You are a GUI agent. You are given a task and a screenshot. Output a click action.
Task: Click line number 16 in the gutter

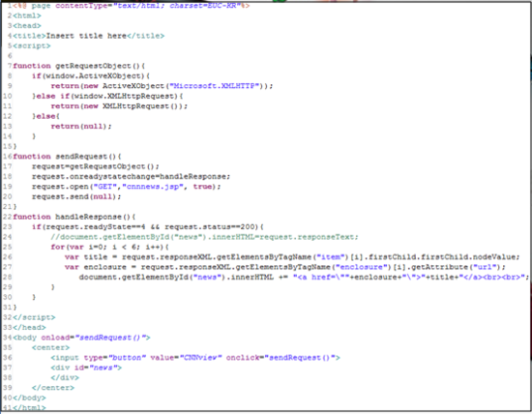pyautogui.click(x=7, y=157)
